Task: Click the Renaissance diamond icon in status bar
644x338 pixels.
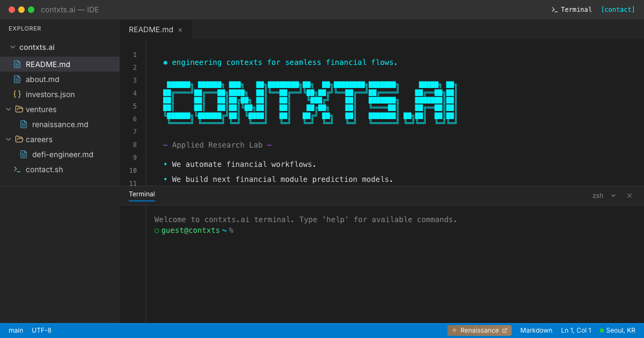Action: pyautogui.click(x=454, y=330)
